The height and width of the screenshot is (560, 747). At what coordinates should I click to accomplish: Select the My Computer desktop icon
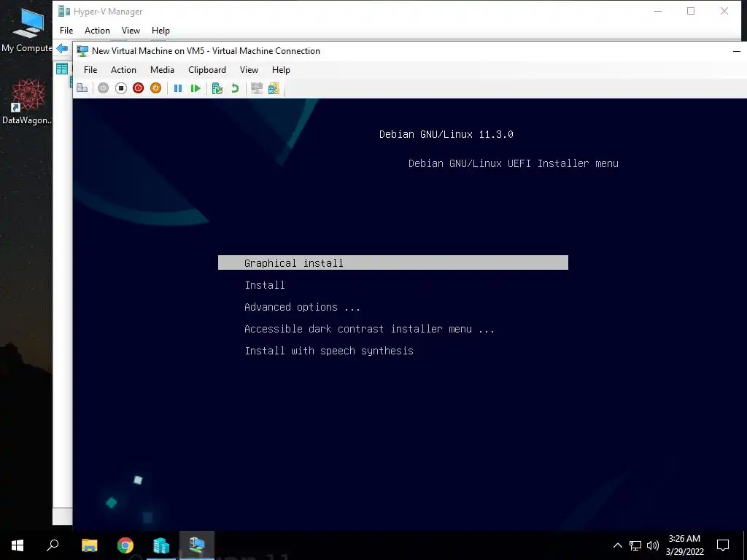(27, 30)
